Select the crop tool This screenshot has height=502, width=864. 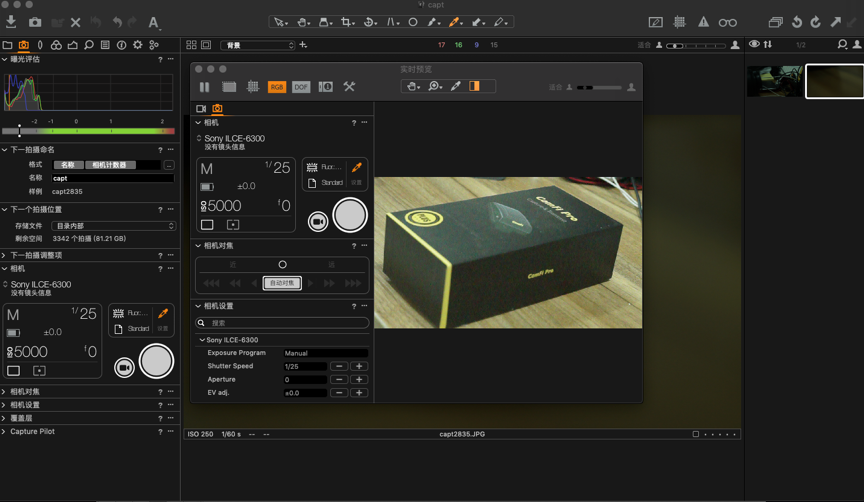click(x=347, y=22)
